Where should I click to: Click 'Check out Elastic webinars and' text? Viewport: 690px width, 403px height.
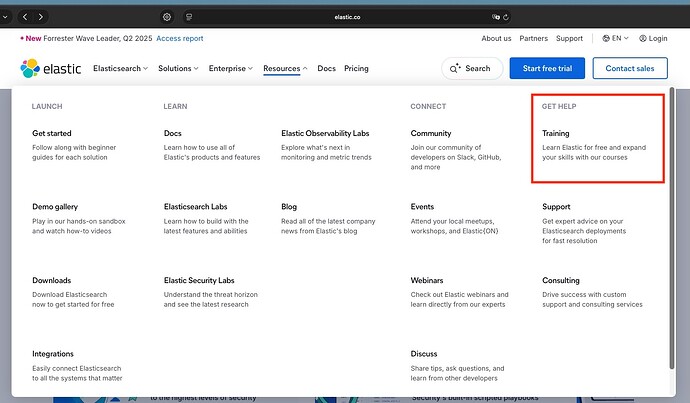pyautogui.click(x=459, y=295)
